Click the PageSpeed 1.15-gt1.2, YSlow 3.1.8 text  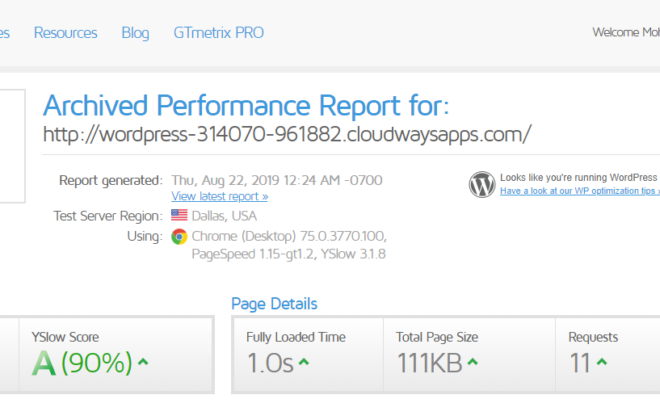(x=288, y=254)
